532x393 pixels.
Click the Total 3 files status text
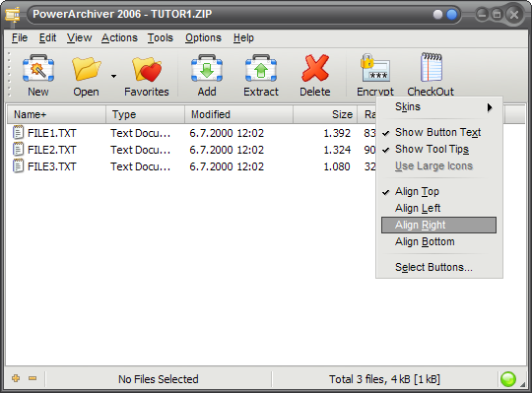point(384,379)
